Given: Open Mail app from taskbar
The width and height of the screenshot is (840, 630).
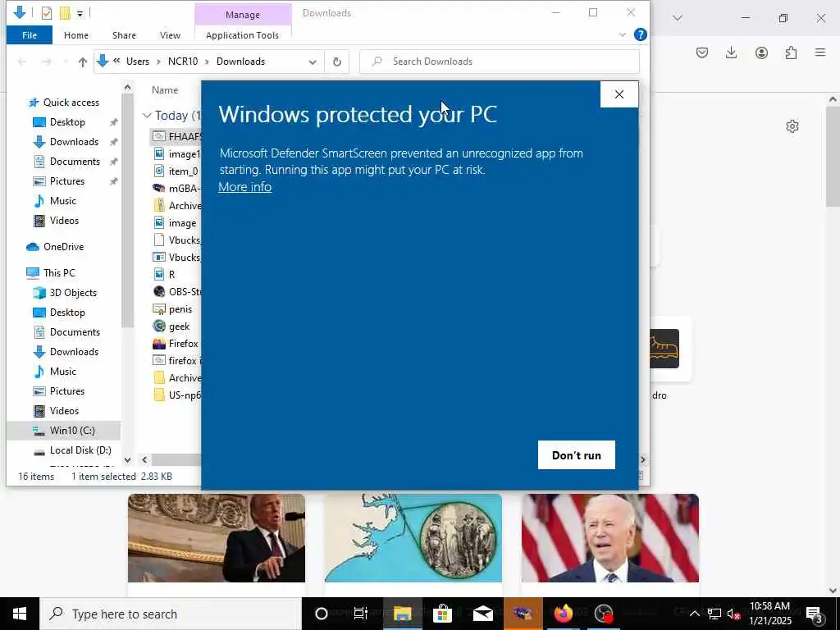Looking at the screenshot, I should 482,614.
